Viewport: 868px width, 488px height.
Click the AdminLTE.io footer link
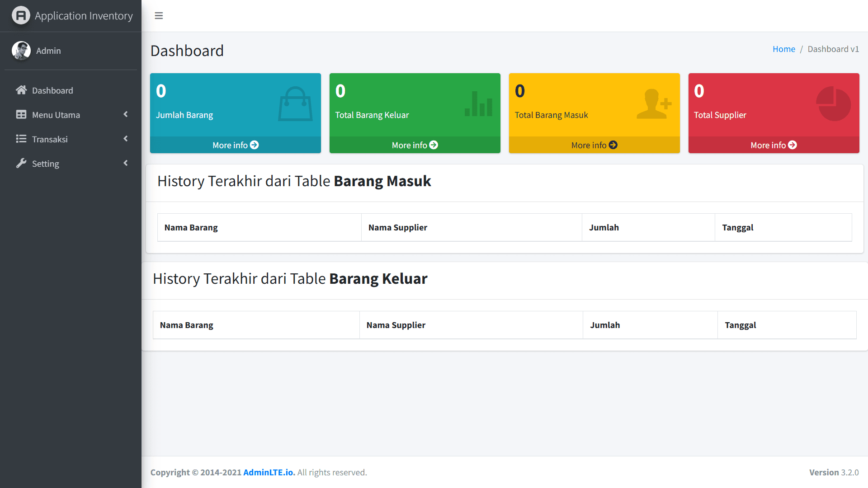pyautogui.click(x=268, y=472)
